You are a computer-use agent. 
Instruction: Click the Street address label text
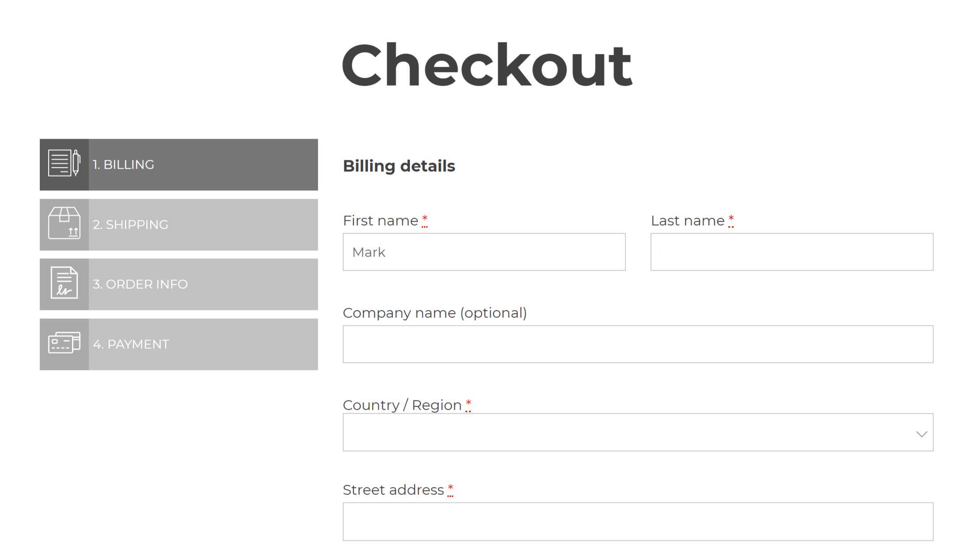[x=393, y=490]
